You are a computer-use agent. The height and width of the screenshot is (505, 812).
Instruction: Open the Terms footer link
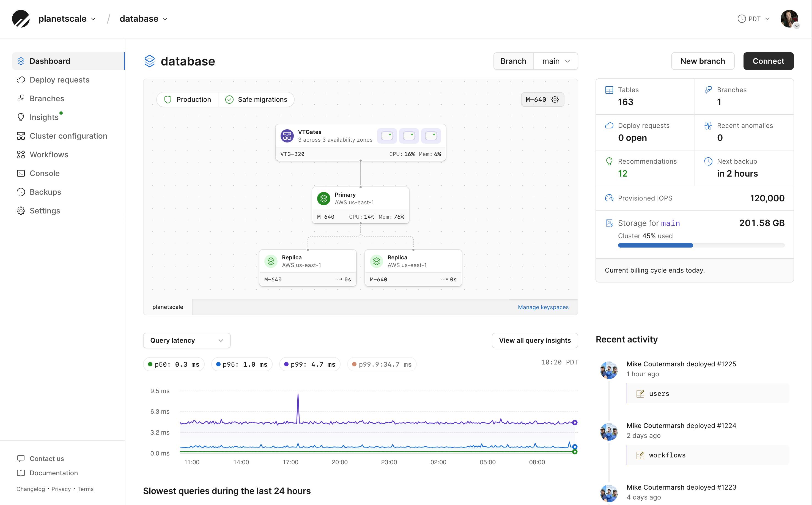(86, 489)
